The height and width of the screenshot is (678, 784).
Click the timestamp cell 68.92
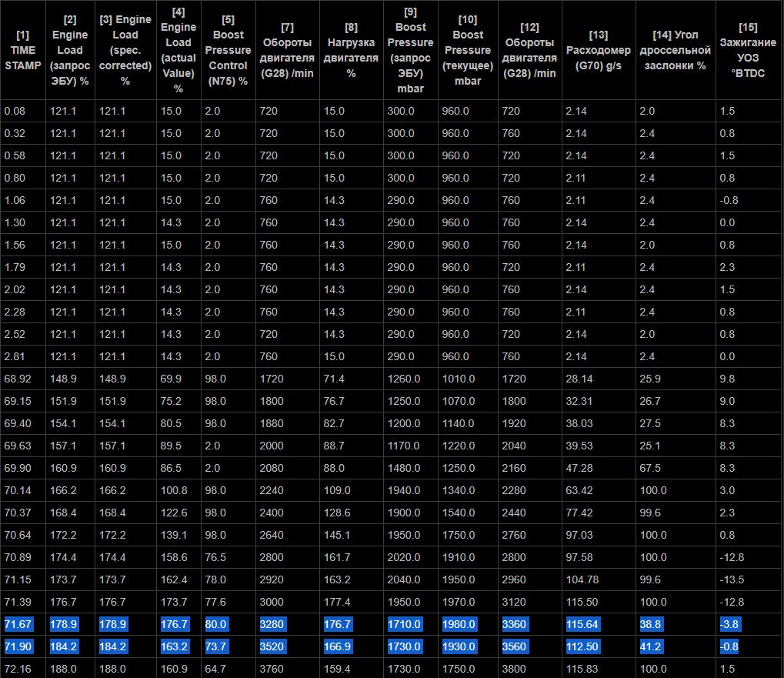pyautogui.click(x=18, y=379)
